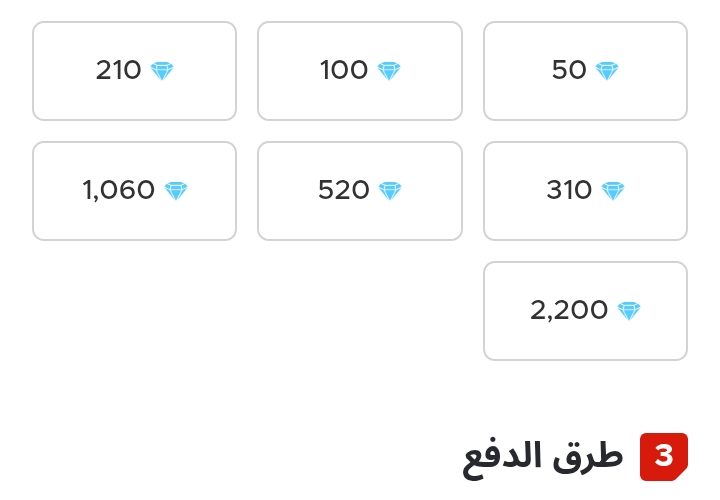Select the 210 diamonds package
The image size is (720, 500).
(x=135, y=71)
